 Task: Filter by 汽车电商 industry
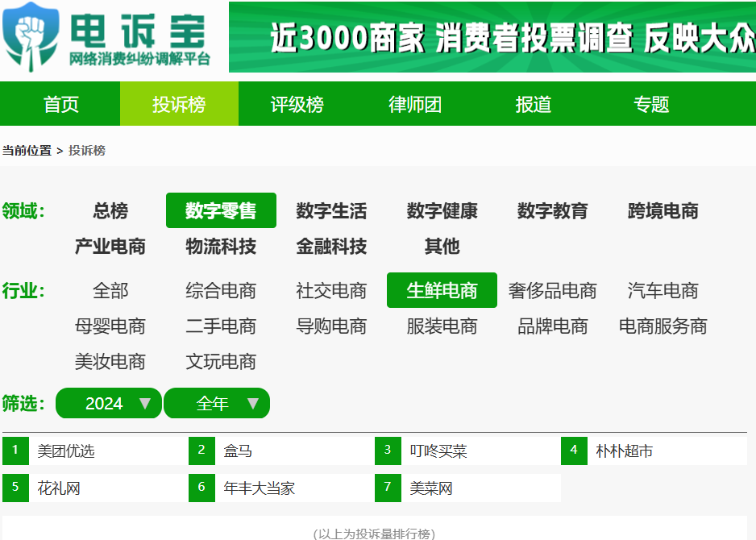pos(663,291)
